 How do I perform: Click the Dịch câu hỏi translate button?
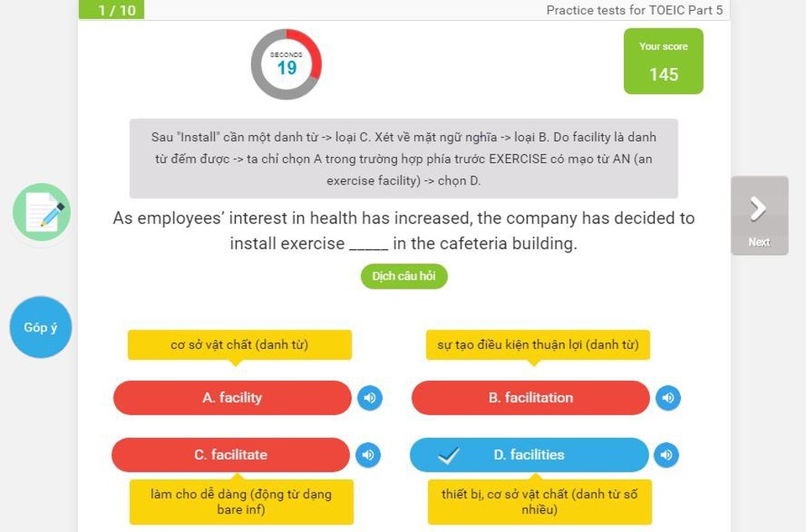click(x=404, y=276)
